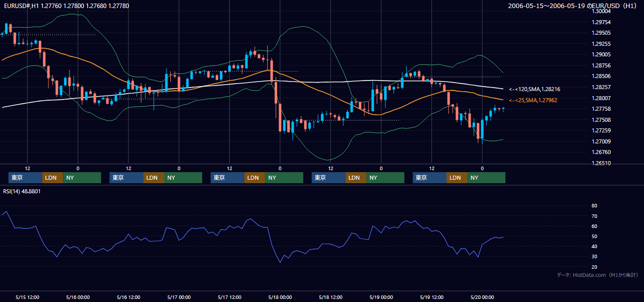
Task: Select the RSI(14) 48.8801 indicator label
Action: click(x=22, y=191)
